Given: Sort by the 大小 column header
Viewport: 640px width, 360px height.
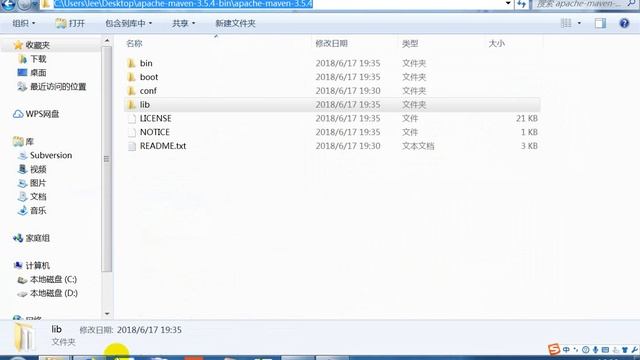Looking at the screenshot, I should [x=497, y=43].
